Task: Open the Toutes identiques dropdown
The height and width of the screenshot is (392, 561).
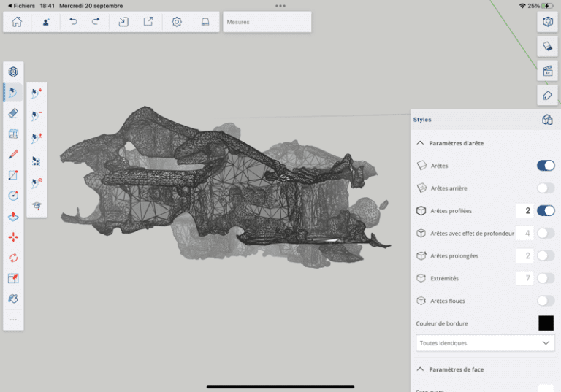Action: tap(485, 342)
